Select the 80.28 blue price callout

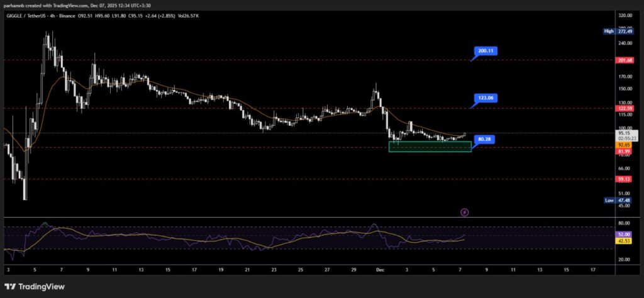[x=484, y=138]
